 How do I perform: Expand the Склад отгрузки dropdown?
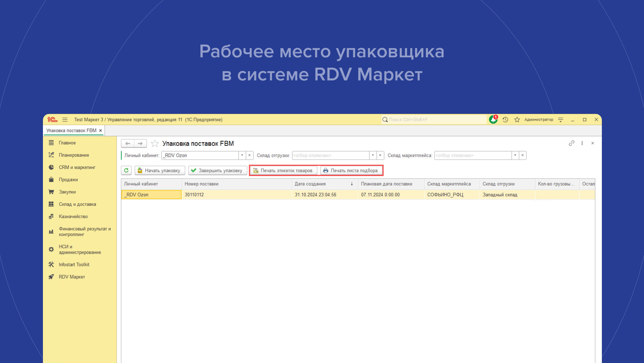point(373,155)
